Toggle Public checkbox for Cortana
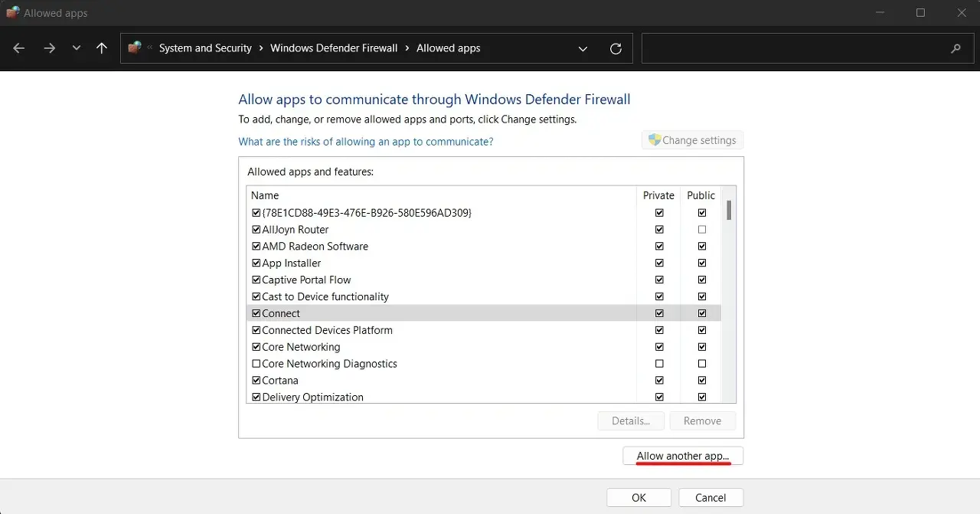 (x=702, y=381)
